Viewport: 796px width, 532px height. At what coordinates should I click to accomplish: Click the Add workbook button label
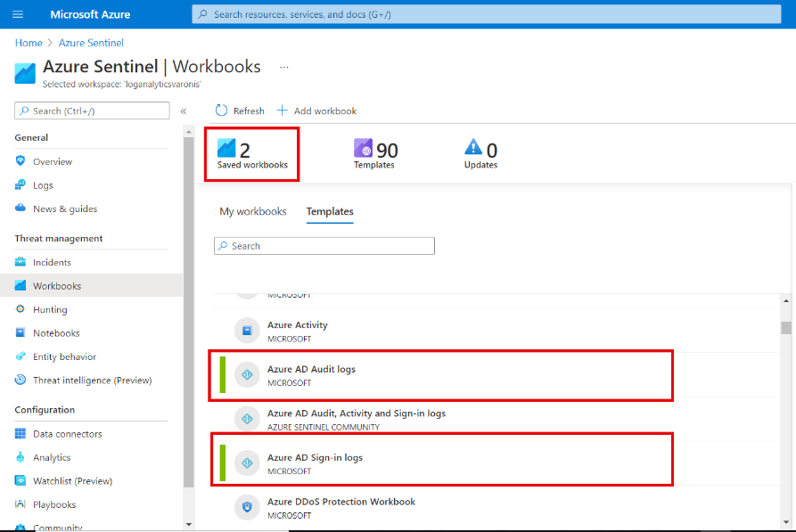325,110
